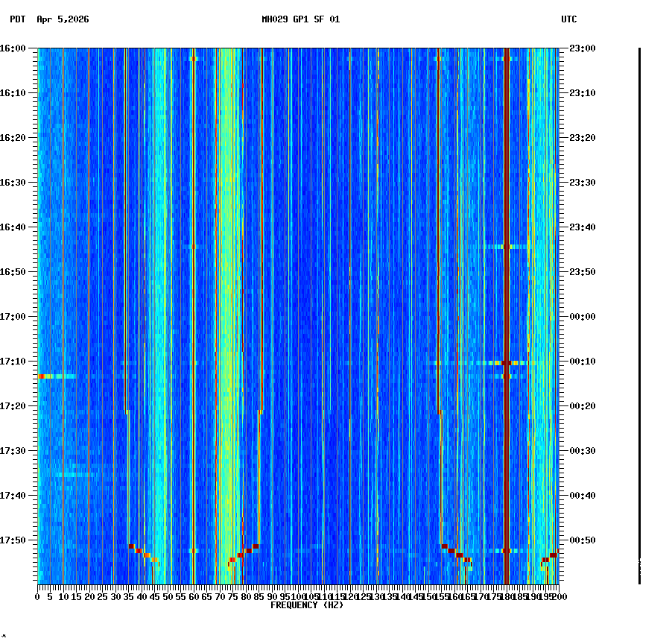
Task: Select the UTC timezone label
Action: [x=570, y=20]
